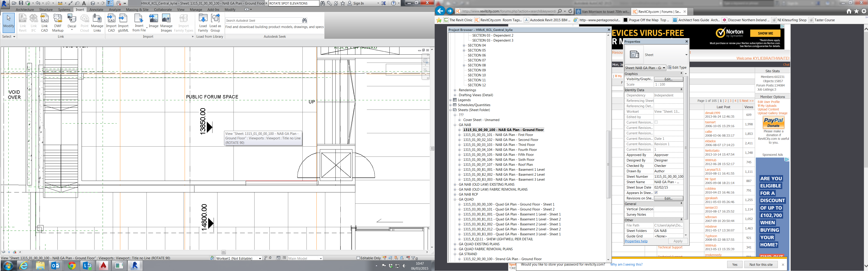Viewport: 868px width, 271px height.
Task: Open the Collaborate ribbon tab
Action: pyautogui.click(x=163, y=10)
